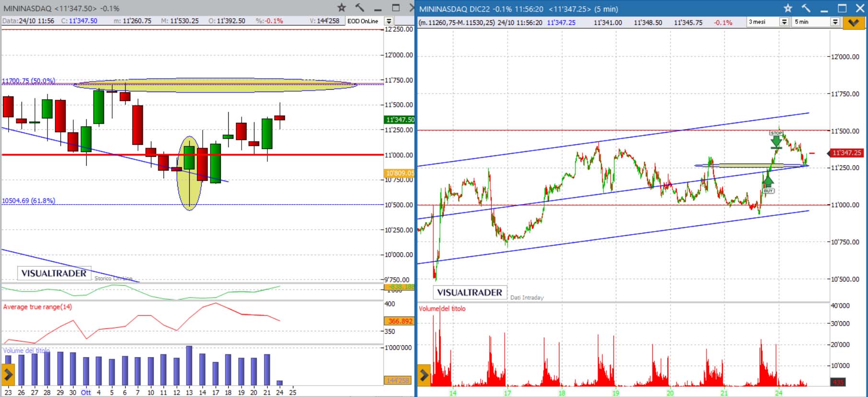Select the yellow ellipse at 11700 resistance
868x397 pixels.
(215, 85)
